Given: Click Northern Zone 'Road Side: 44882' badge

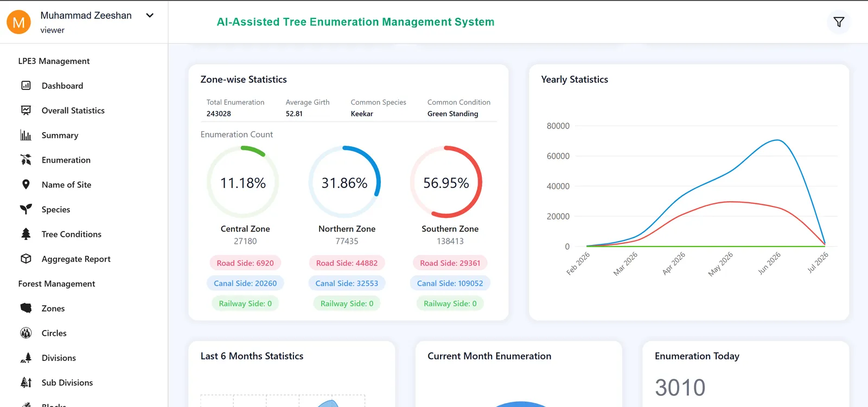Looking at the screenshot, I should (x=347, y=263).
